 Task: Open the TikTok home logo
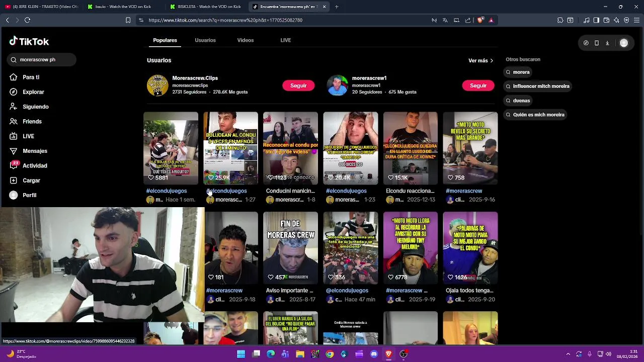[29, 41]
